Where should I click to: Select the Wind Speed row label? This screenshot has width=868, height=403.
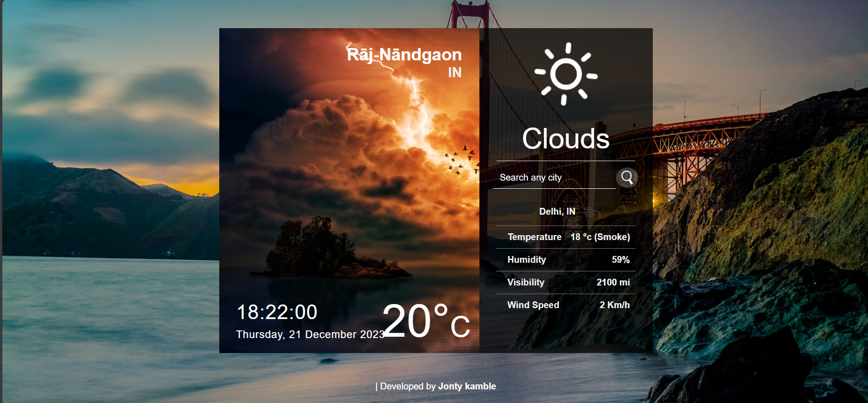[x=533, y=305]
